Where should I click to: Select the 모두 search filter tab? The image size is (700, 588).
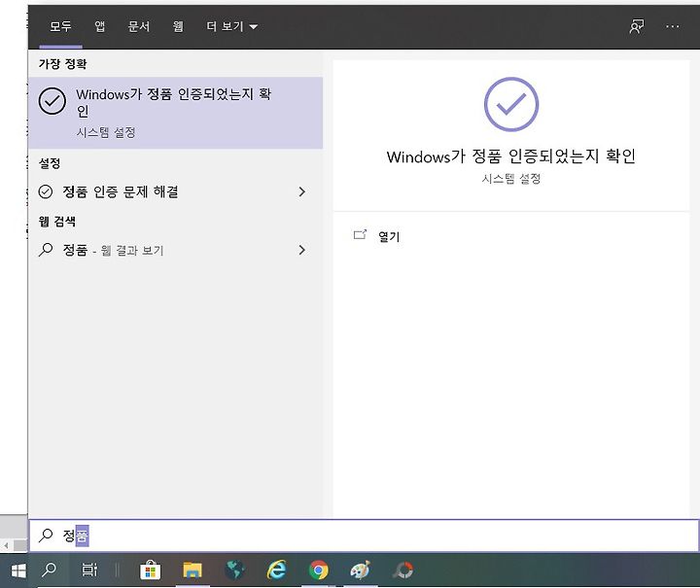click(60, 27)
